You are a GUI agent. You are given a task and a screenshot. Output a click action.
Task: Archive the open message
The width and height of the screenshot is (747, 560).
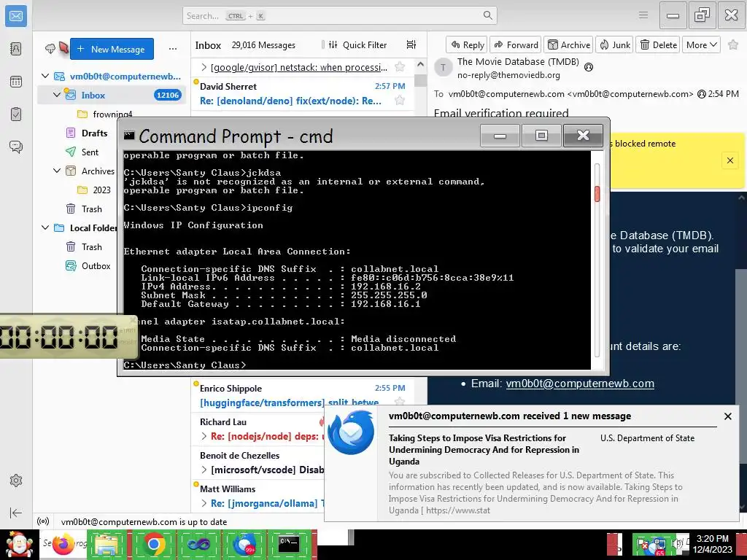point(568,44)
